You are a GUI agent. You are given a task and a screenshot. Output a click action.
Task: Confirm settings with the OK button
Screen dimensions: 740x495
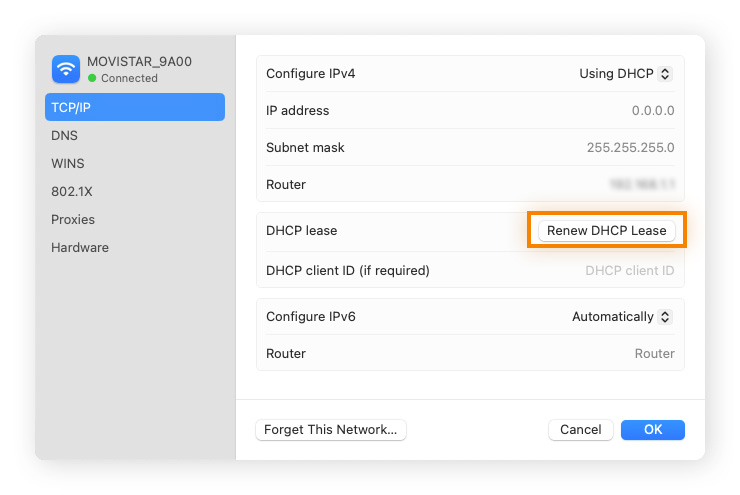[653, 430]
